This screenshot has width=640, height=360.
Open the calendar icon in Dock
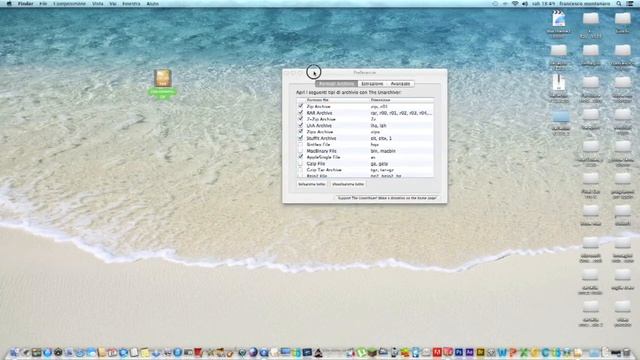112,352
